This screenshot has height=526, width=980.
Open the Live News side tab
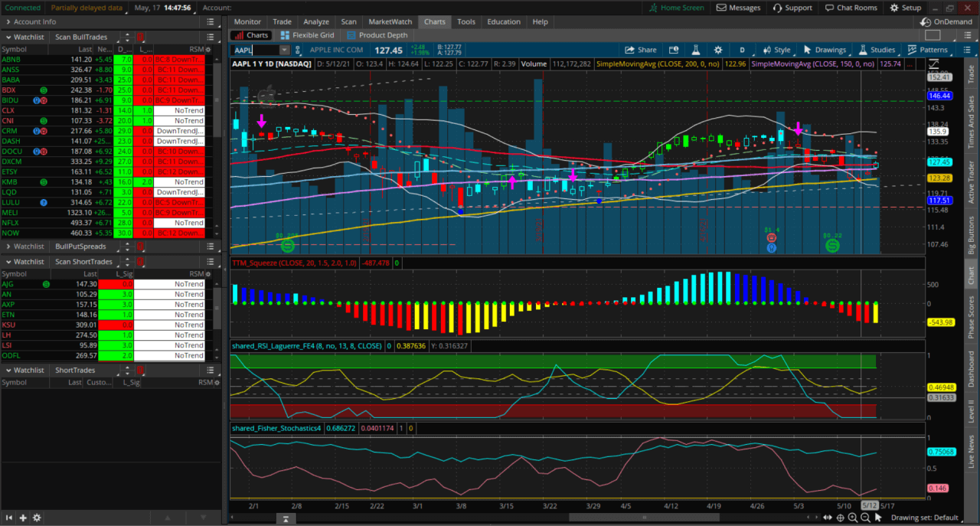(x=972, y=452)
